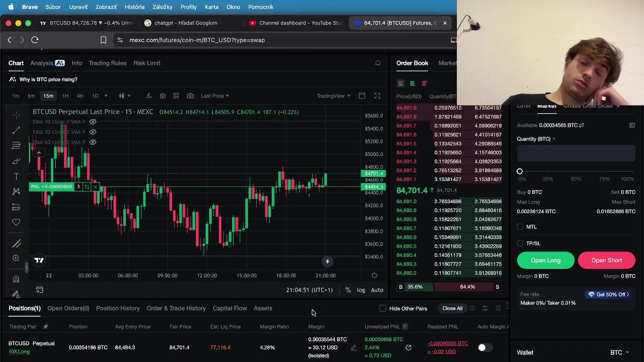Select the 1H timeframe
This screenshot has height=362, width=644.
65,96
